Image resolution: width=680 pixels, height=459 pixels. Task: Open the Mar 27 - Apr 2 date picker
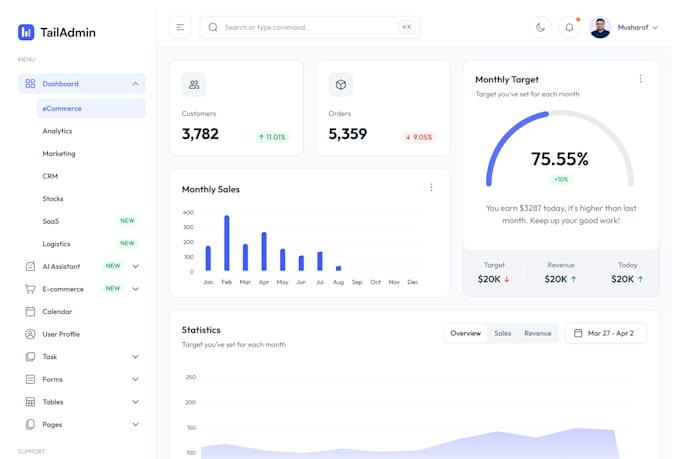coord(605,333)
